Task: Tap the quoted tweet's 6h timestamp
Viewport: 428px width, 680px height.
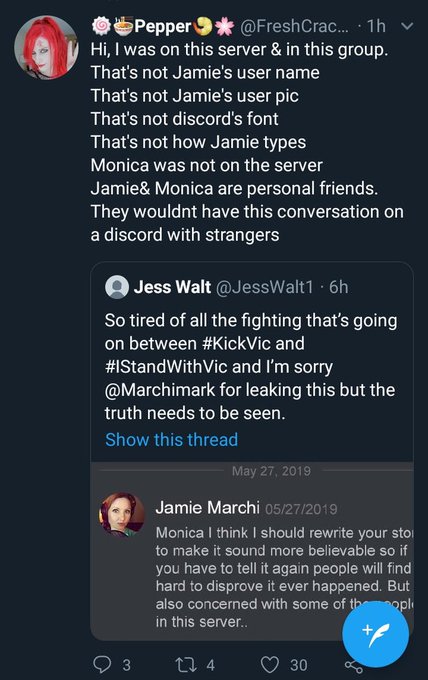Action: tap(338, 287)
